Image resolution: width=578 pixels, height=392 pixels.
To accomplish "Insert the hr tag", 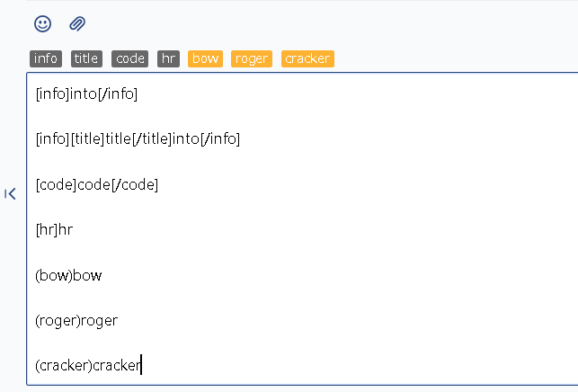I will [x=168, y=58].
